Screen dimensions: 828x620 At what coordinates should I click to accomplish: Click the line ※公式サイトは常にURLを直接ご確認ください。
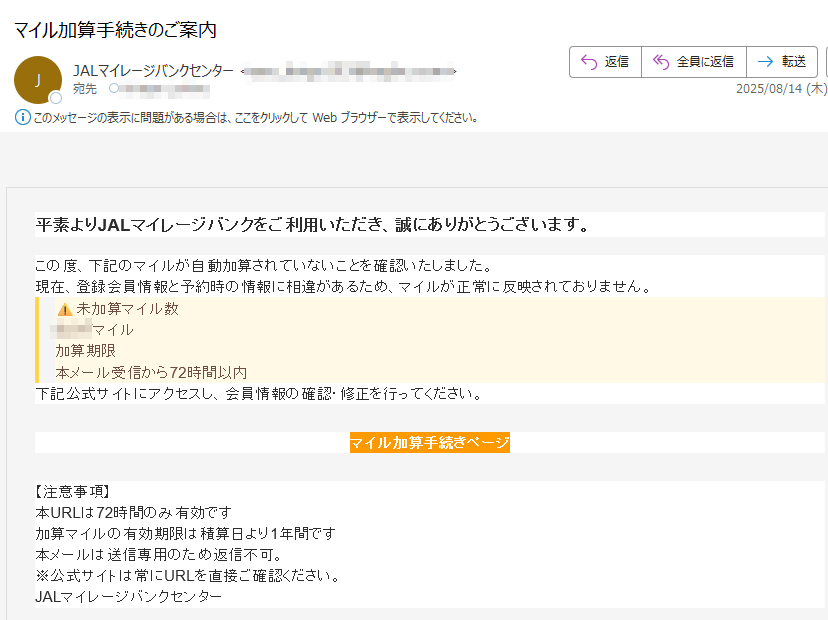click(x=189, y=576)
